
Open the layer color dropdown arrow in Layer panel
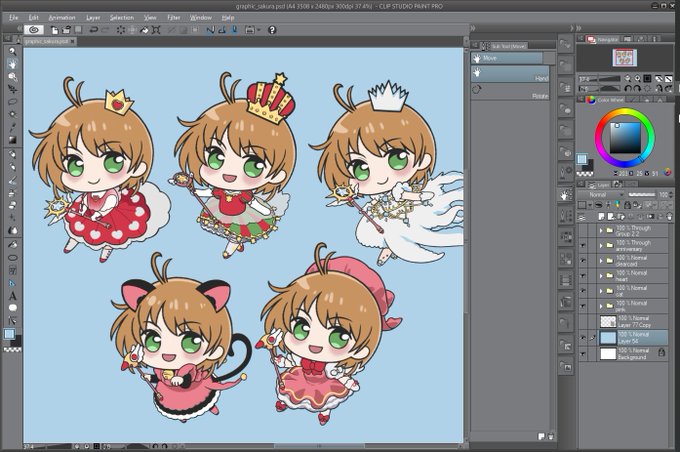(590, 205)
